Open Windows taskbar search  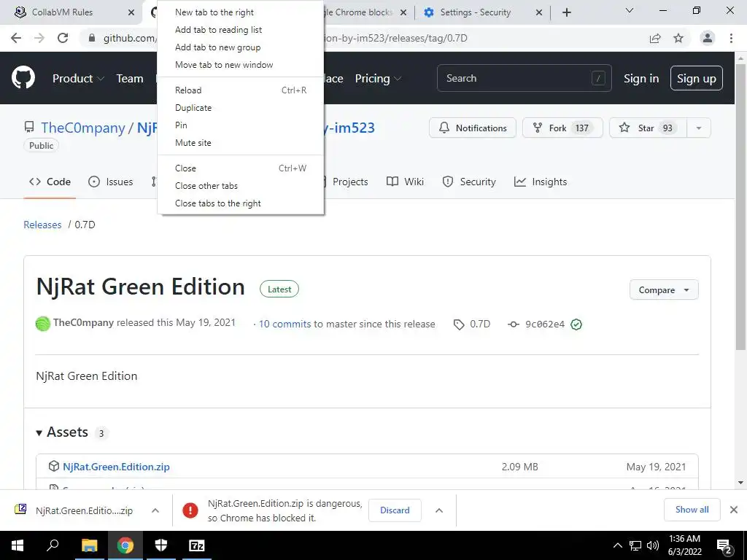click(53, 545)
